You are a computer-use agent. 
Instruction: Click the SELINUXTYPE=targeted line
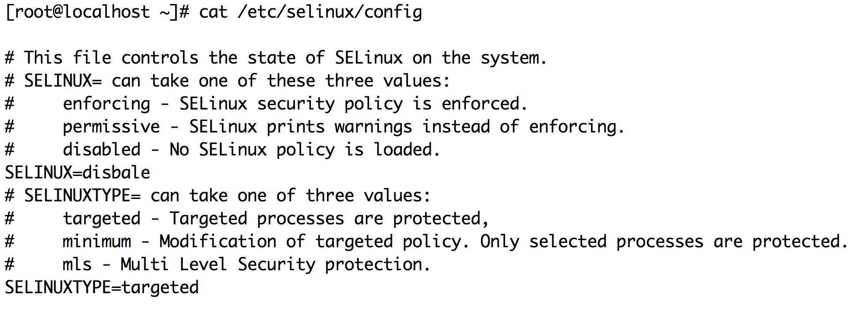pyautogui.click(x=102, y=287)
